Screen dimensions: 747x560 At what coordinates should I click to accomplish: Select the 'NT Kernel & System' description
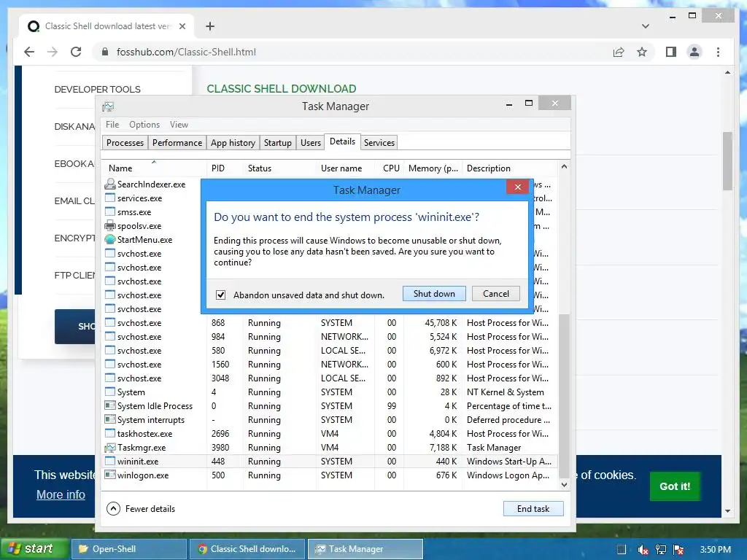coord(505,392)
